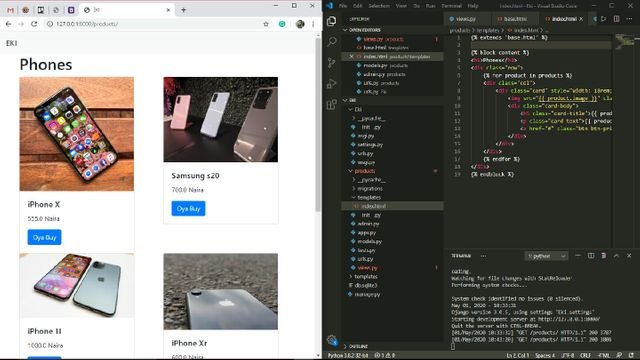Open the Source Control view
Image resolution: width=640 pixels, height=360 pixels.
(x=332, y=62)
